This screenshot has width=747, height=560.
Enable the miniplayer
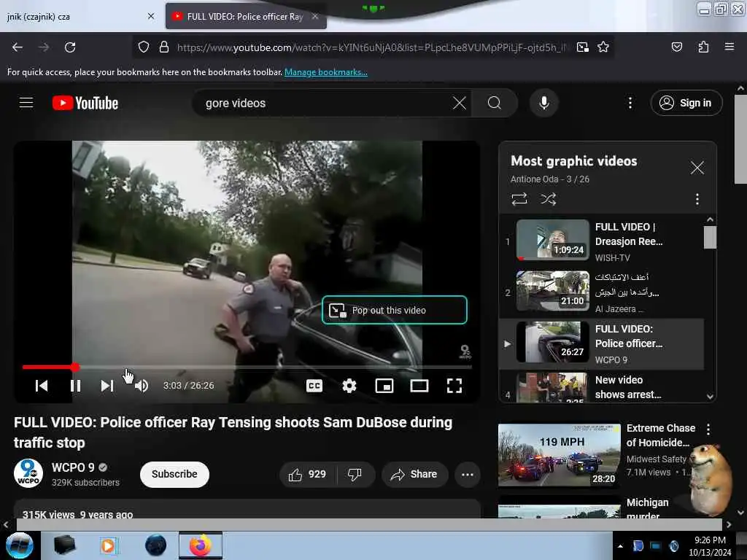point(384,386)
